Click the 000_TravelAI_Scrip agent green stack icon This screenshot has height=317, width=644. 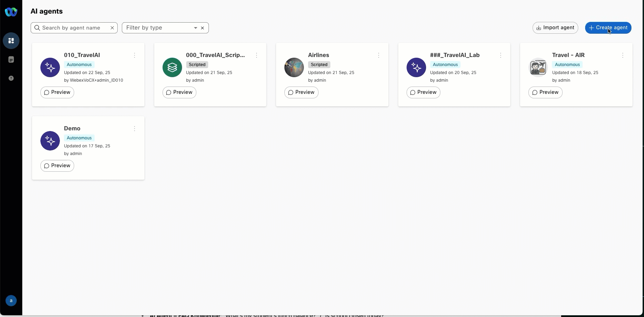[x=172, y=67]
